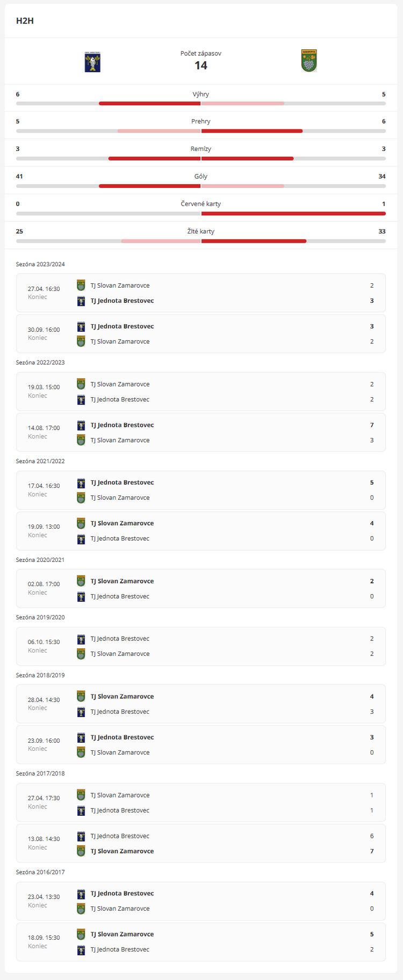Click the Jednota Brestovec crest in the H2H header

(x=92, y=62)
